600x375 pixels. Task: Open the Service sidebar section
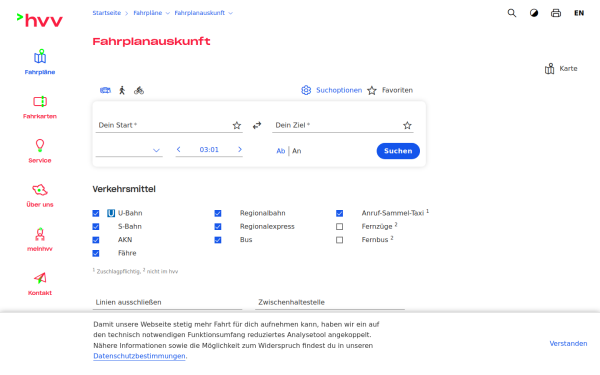(x=40, y=151)
